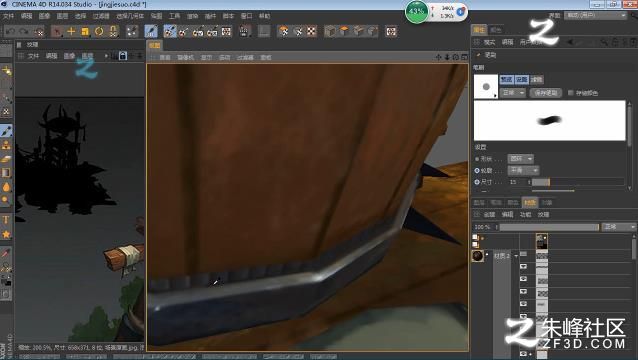
Task: Open the layer blend mode dropdown beside opacity
Action: point(619,227)
